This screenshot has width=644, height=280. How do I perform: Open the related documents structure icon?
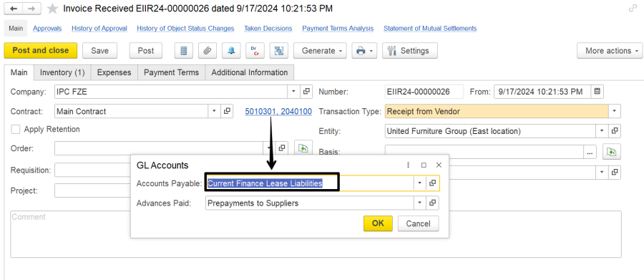[x=279, y=51]
